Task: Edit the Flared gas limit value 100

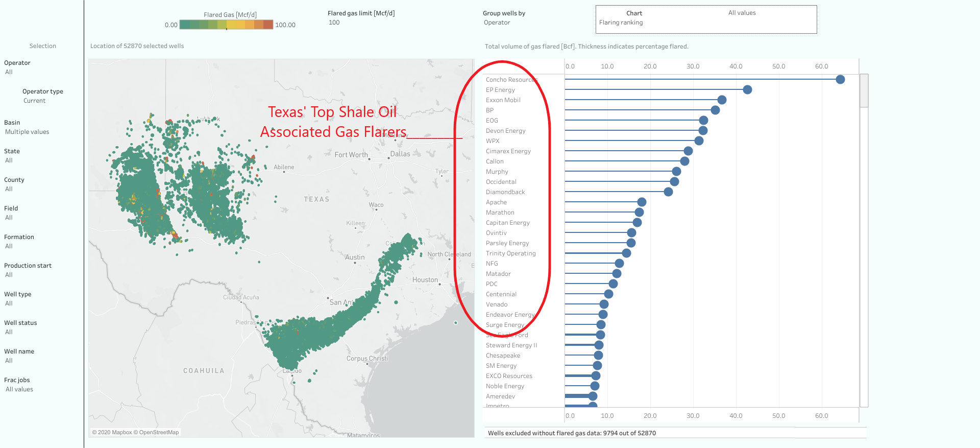Action: pos(334,22)
